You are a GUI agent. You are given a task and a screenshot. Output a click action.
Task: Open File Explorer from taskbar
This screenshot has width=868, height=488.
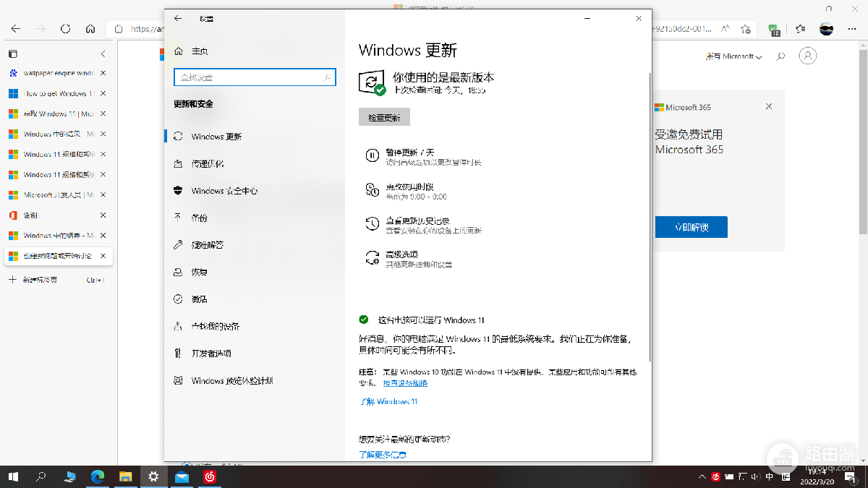coord(126,476)
